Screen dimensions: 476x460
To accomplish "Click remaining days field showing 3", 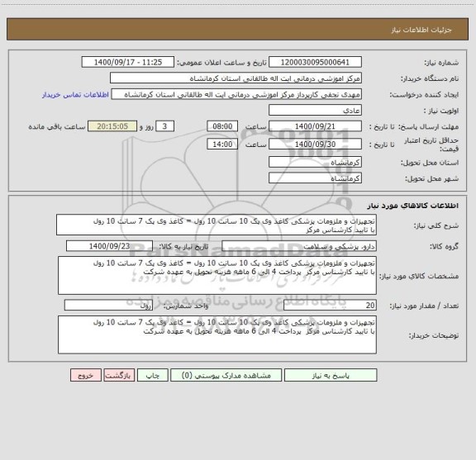I will [164, 126].
